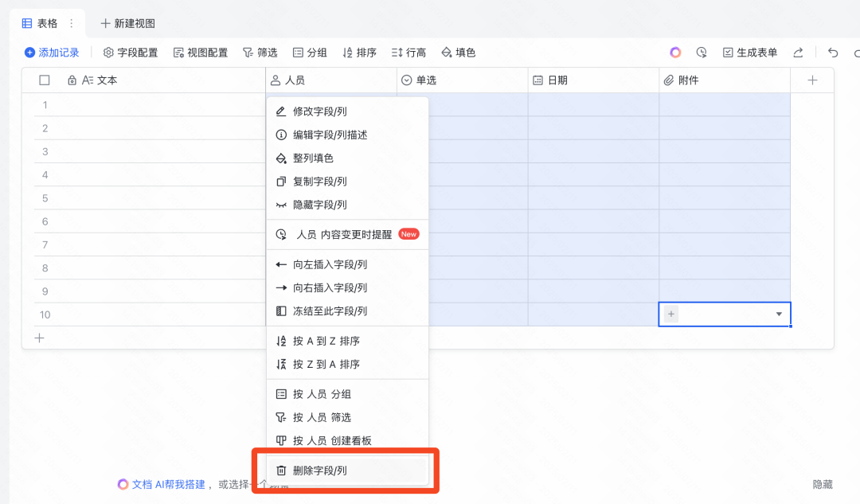Open 填色 fill color tool

[458, 53]
